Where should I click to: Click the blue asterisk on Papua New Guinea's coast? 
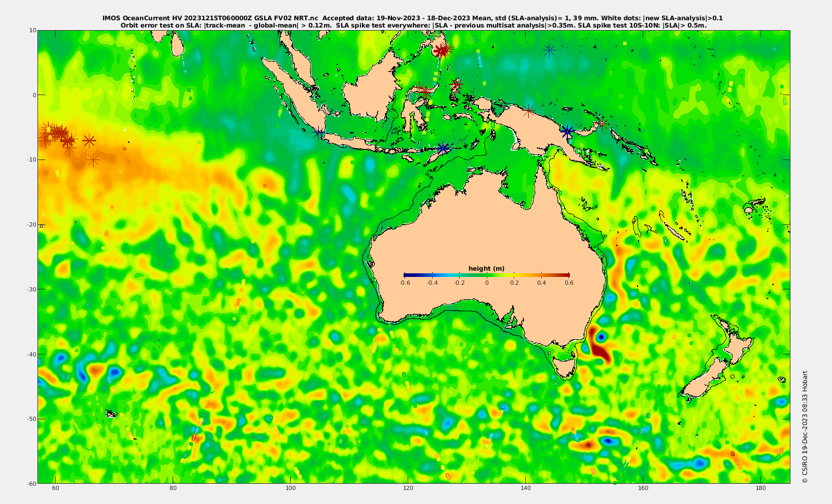click(x=567, y=131)
